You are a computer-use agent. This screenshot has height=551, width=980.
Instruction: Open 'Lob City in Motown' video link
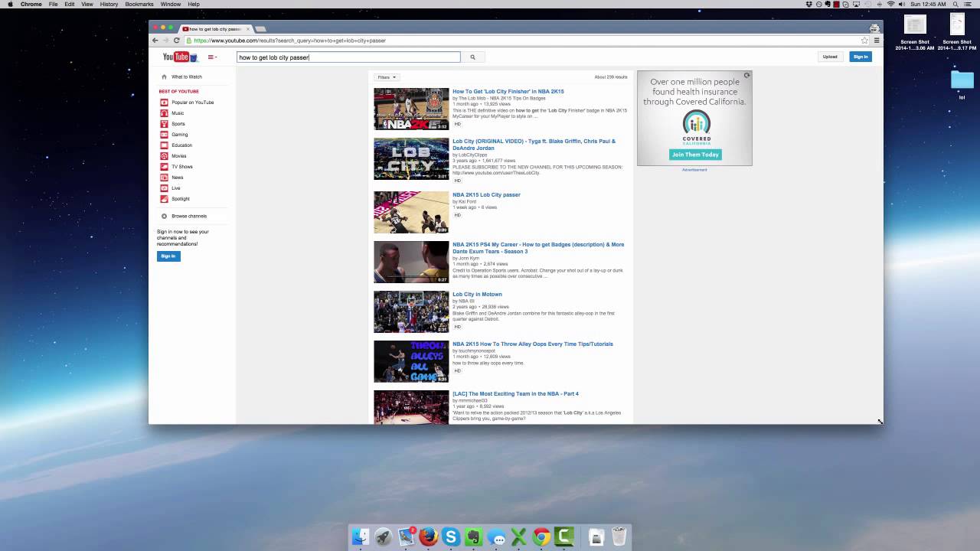coord(477,294)
